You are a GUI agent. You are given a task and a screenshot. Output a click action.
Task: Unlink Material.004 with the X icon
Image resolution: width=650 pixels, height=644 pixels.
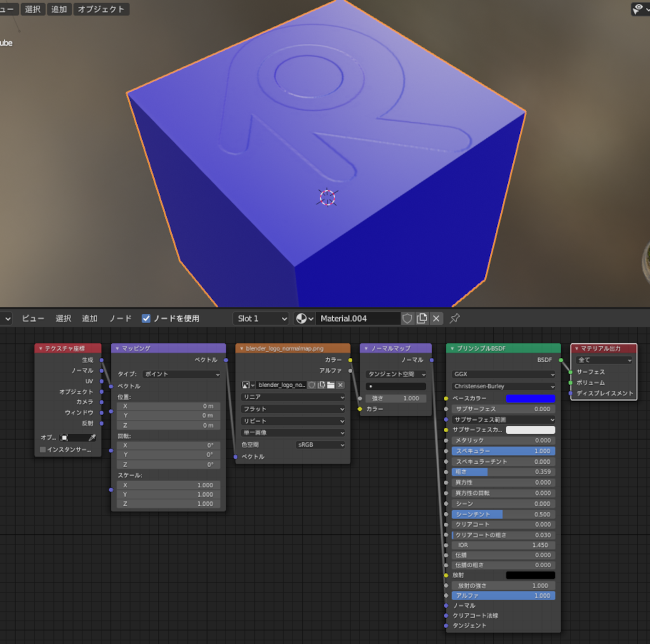point(436,319)
